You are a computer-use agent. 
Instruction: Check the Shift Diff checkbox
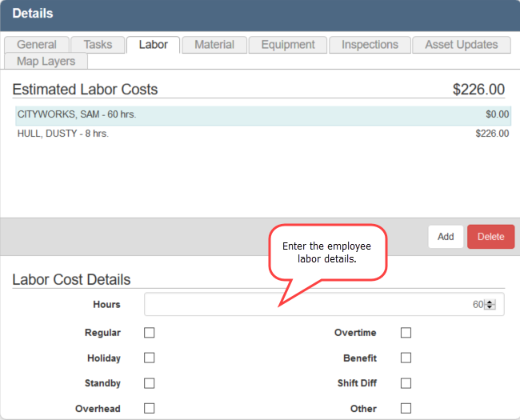(x=406, y=383)
